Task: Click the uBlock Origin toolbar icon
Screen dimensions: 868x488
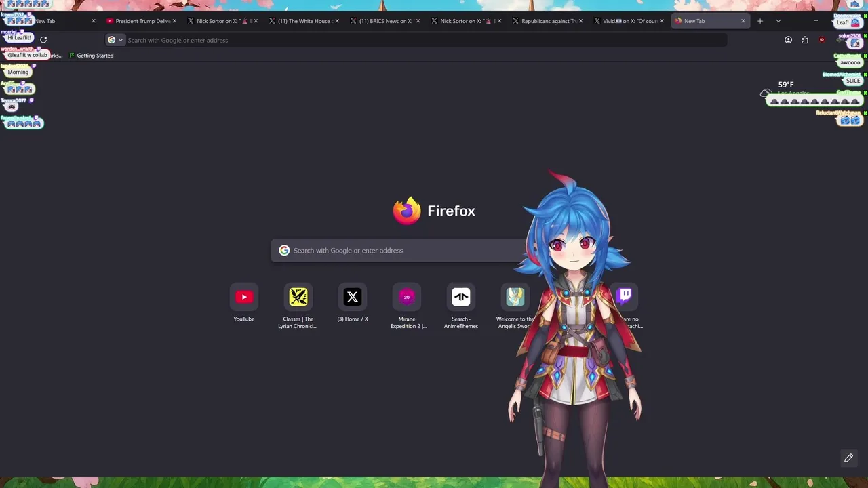Action: tap(822, 40)
